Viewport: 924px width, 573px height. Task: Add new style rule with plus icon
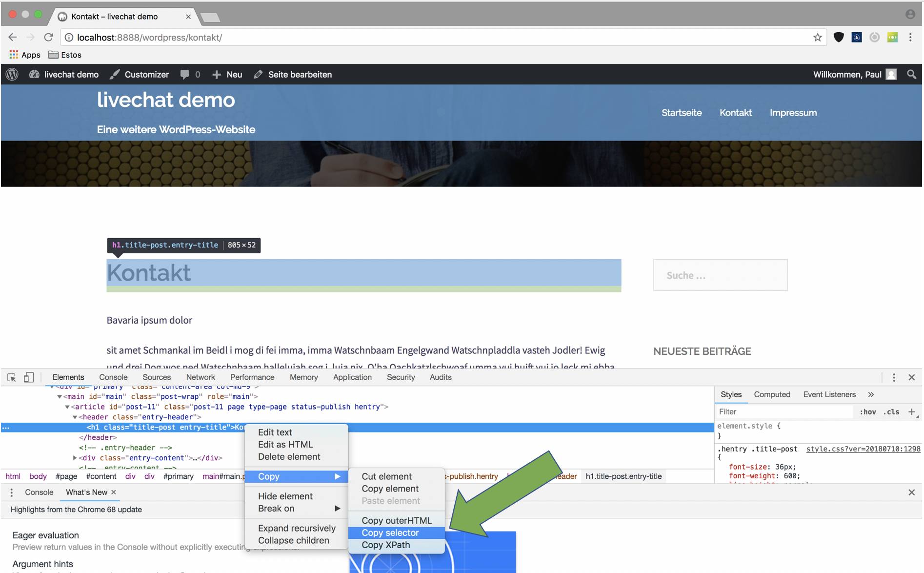911,412
